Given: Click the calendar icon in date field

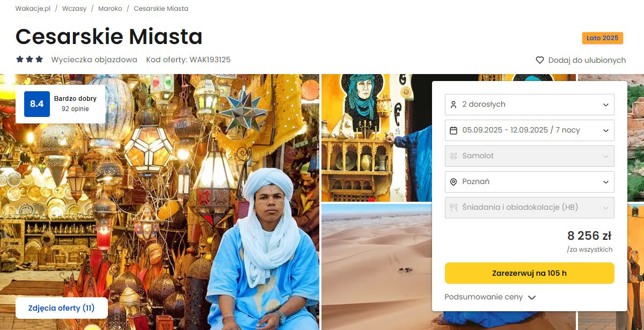Looking at the screenshot, I should tap(453, 130).
